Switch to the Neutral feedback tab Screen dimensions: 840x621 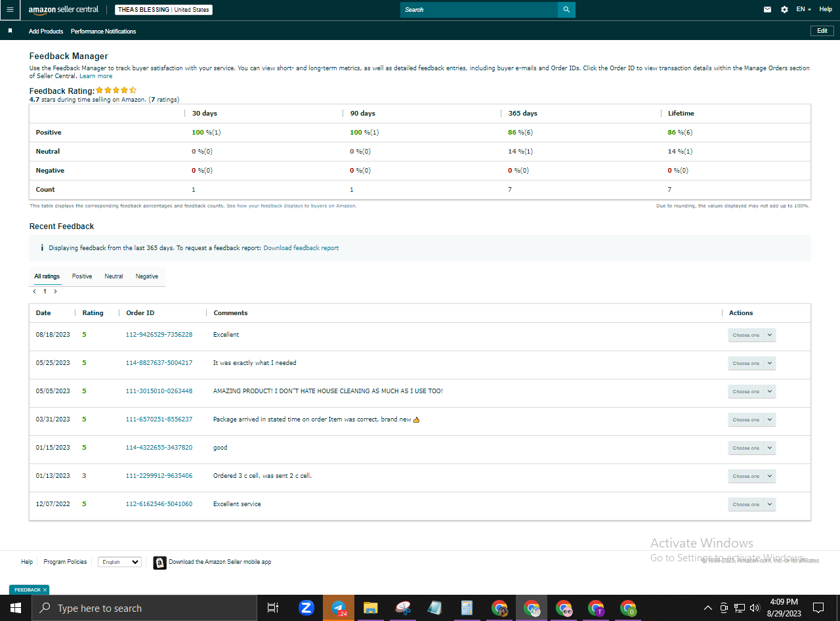114,276
